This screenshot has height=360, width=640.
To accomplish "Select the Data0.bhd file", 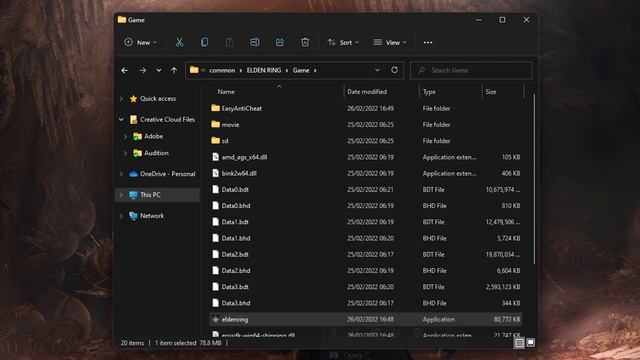I will coord(236,206).
